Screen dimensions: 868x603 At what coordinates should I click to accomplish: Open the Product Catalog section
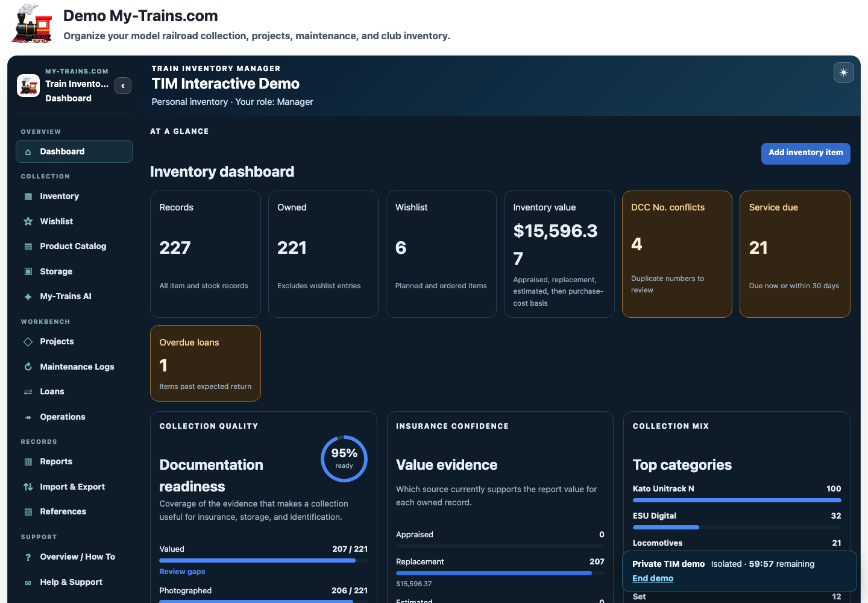pos(74,246)
